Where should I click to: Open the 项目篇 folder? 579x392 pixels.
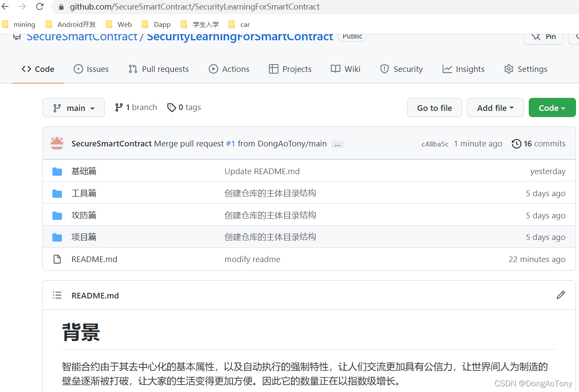pos(84,237)
